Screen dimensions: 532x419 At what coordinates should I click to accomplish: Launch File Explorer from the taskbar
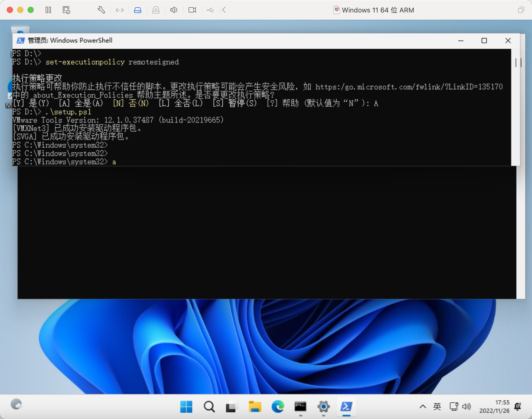[255, 407]
